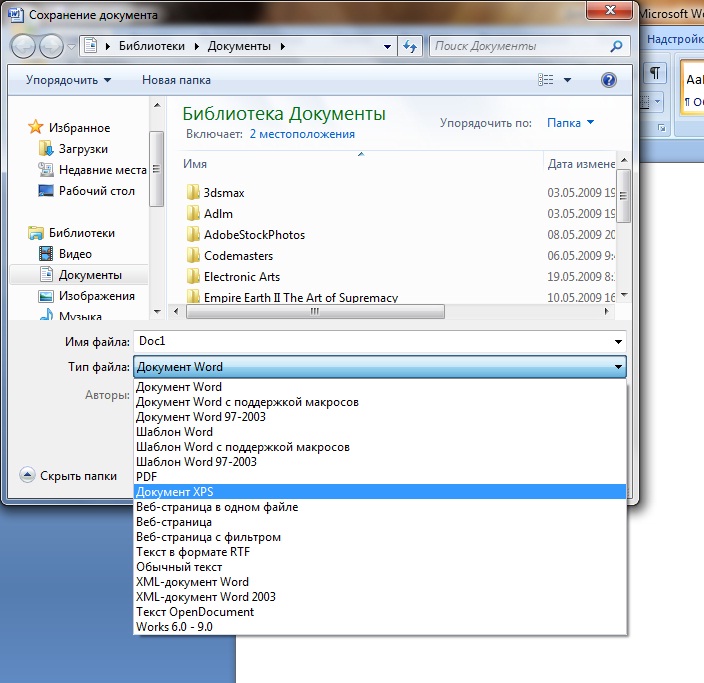
Task: Click the Forward navigation arrow button
Action: tap(51, 46)
